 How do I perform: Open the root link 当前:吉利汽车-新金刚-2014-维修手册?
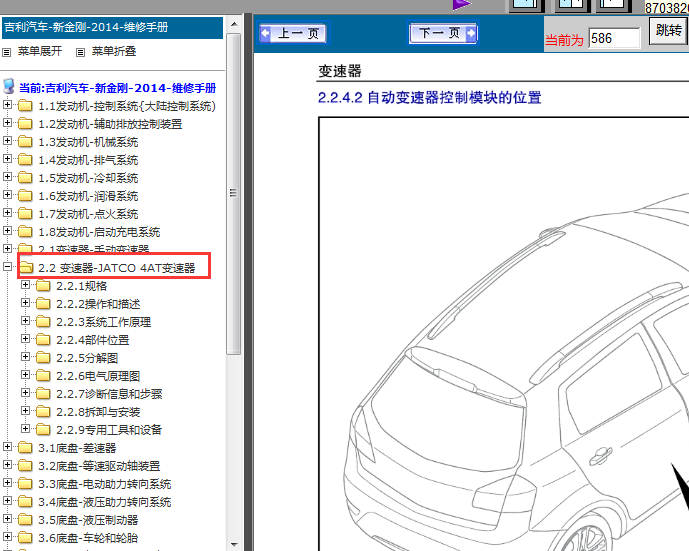pyautogui.click(x=117, y=88)
